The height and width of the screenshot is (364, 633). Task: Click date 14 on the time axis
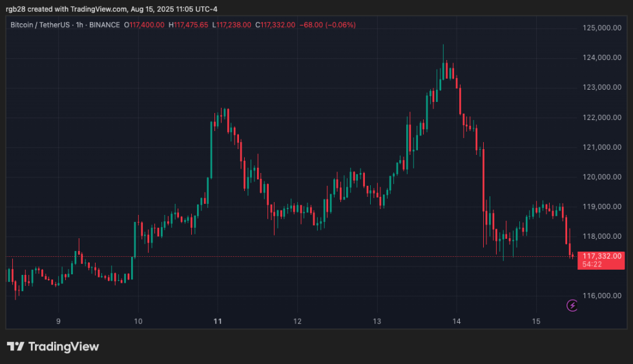pyautogui.click(x=457, y=321)
